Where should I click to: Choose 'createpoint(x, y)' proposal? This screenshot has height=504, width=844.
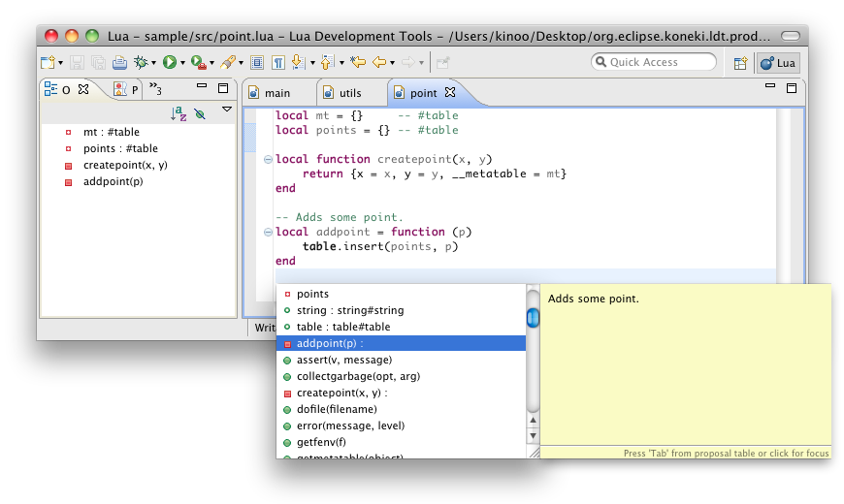pos(401,393)
